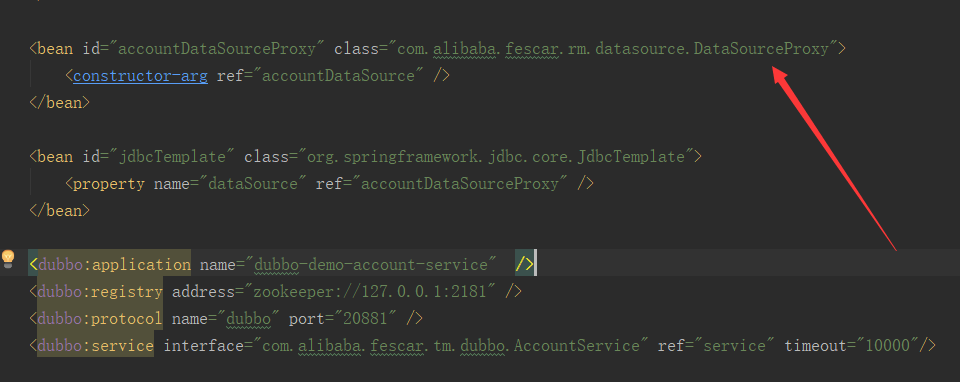The image size is (960, 382).
Task: Click the accountDataSourceProxy bean id value
Action: [216, 49]
